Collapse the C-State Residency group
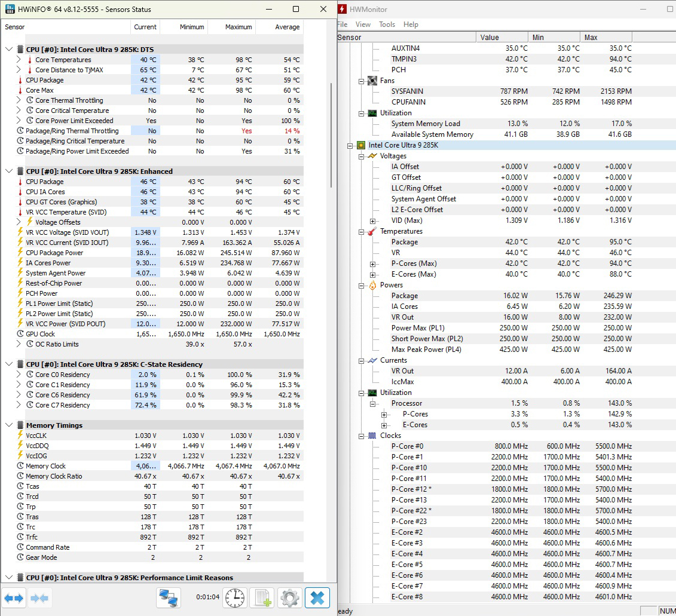676x616 pixels. pos(8,364)
